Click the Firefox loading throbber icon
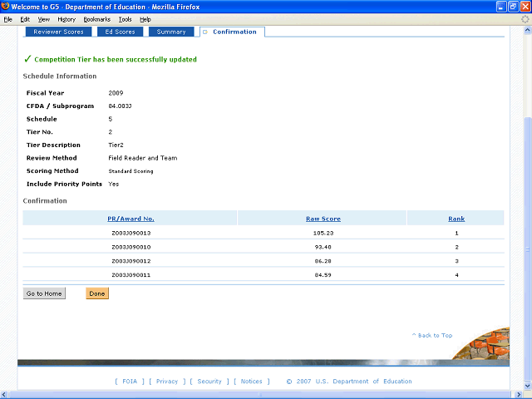The width and height of the screenshot is (532, 399). [525, 19]
